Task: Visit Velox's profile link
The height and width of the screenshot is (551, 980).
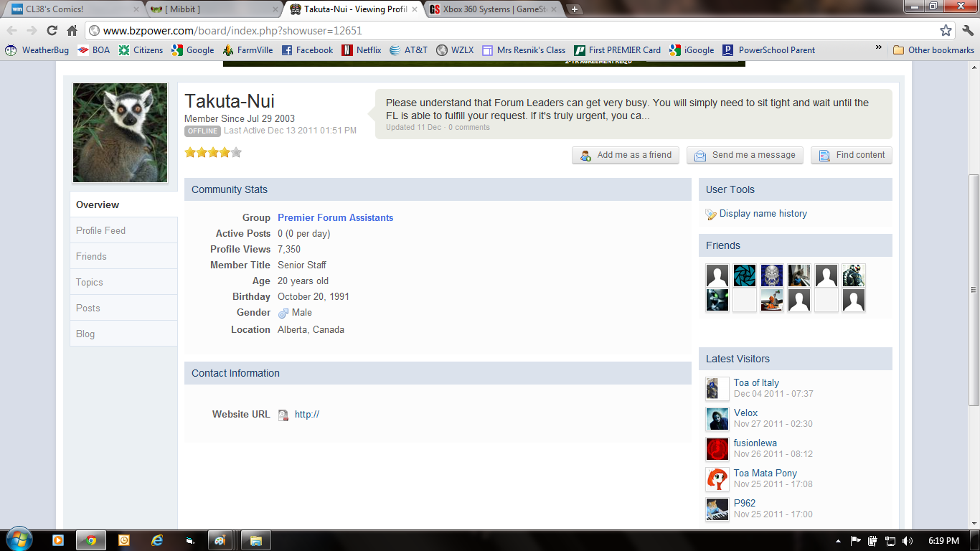Action: (x=745, y=413)
